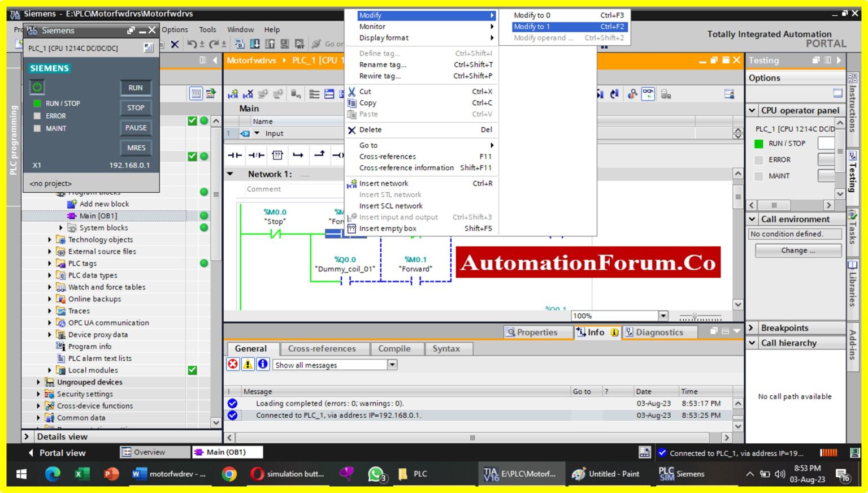Select the open branch arrow ladder icon
868x493 pixels.
pos(298,155)
